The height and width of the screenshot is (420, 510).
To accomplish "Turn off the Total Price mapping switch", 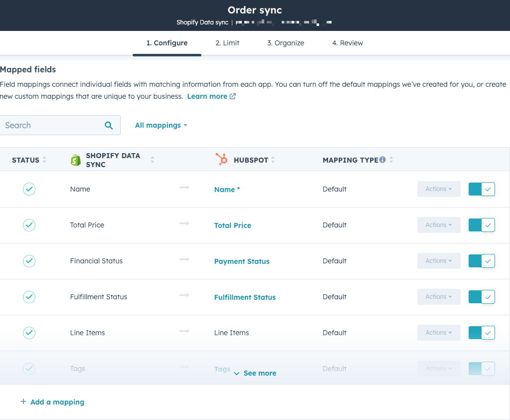I will (x=482, y=225).
